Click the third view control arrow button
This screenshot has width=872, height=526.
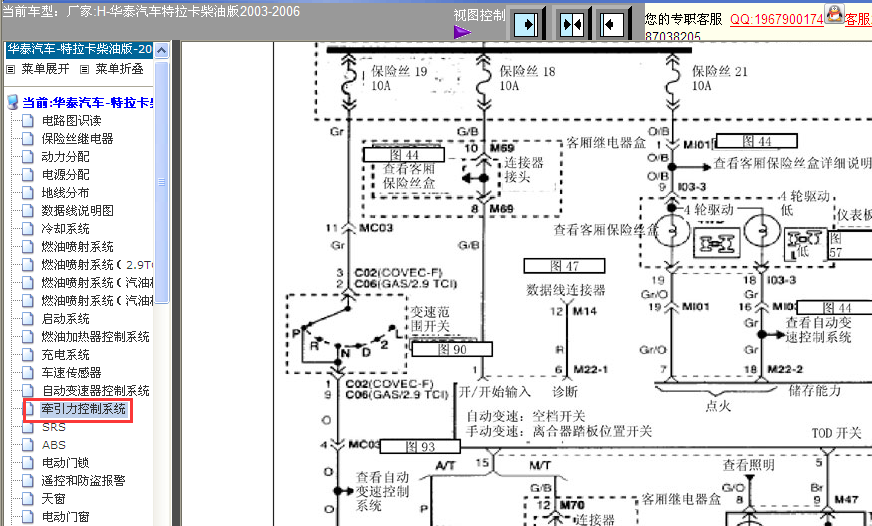pos(612,23)
